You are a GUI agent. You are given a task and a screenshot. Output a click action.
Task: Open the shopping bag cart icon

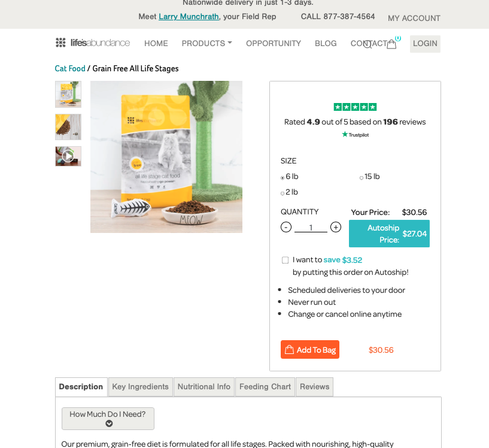click(x=392, y=44)
